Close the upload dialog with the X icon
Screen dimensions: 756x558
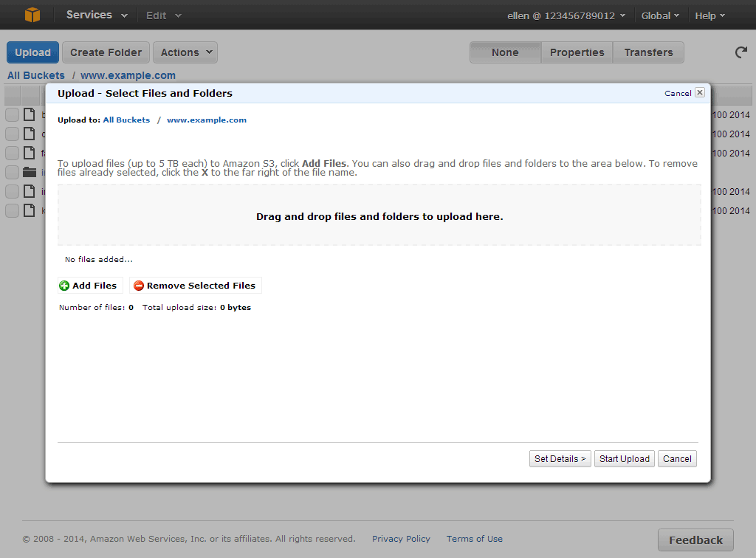pos(700,93)
